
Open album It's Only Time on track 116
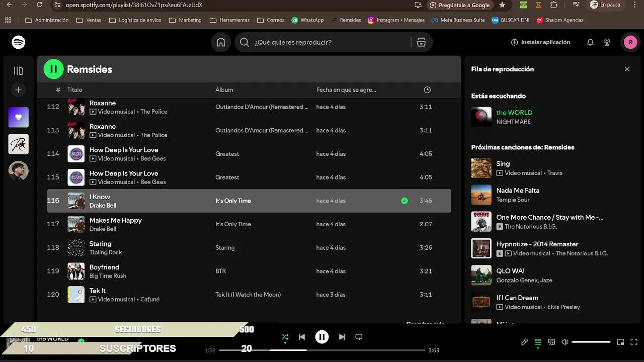233,201
